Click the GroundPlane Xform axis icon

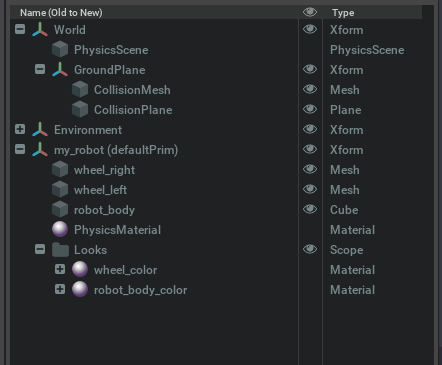pyautogui.click(x=60, y=69)
